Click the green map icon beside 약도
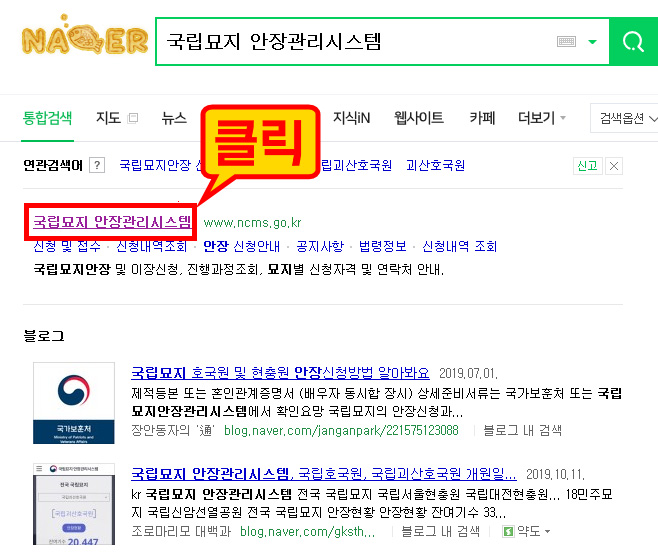The height and width of the screenshot is (553, 658). tap(508, 532)
